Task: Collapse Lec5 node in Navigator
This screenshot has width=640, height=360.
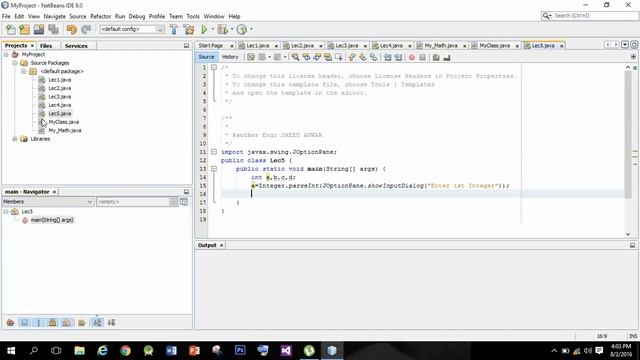Action: 6,211
